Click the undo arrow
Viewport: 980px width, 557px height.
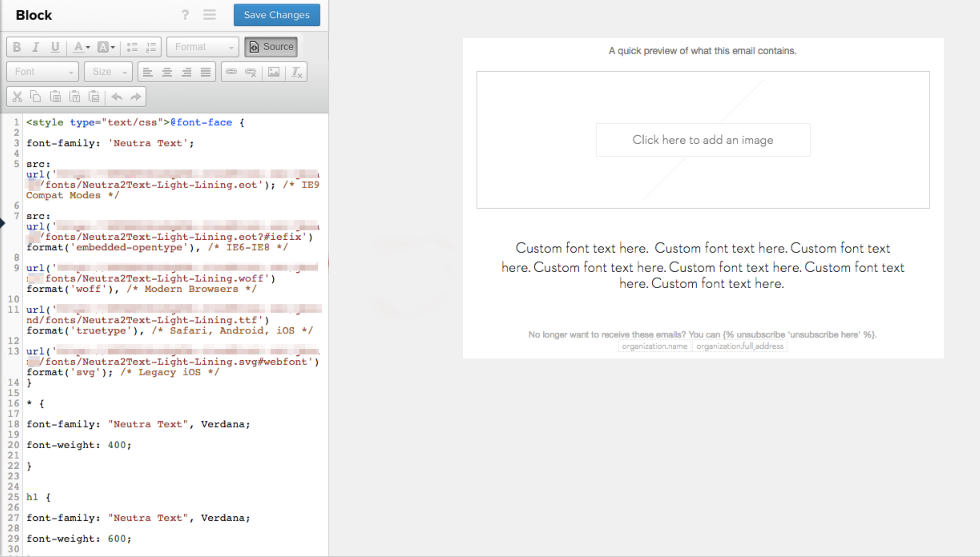pyautogui.click(x=117, y=97)
